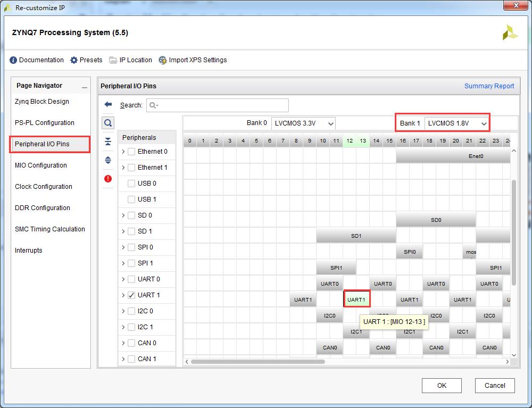The image size is (532, 408).
Task: Select the highlighted UART1 MIO 12-13 cell
Action: [356, 299]
